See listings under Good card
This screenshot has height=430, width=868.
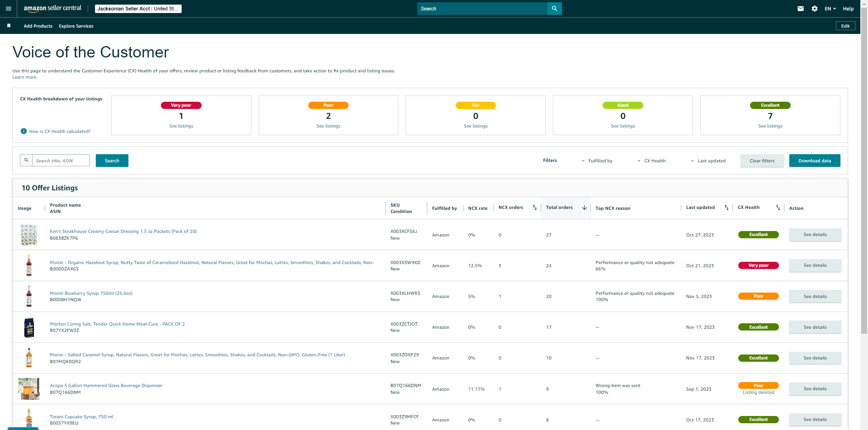[x=623, y=126]
